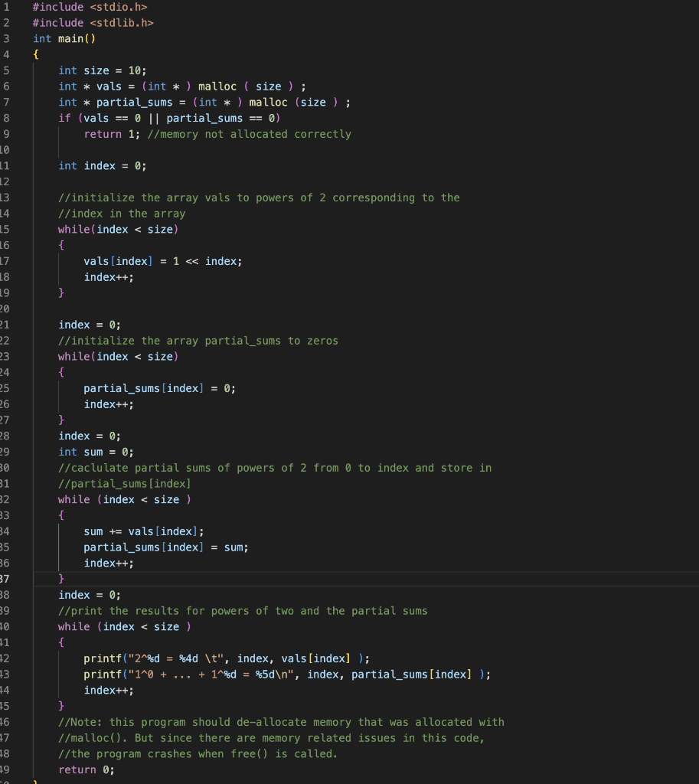Screen dimensions: 699x784
Task: Click line number 49 near the bottom
Action: [6, 769]
